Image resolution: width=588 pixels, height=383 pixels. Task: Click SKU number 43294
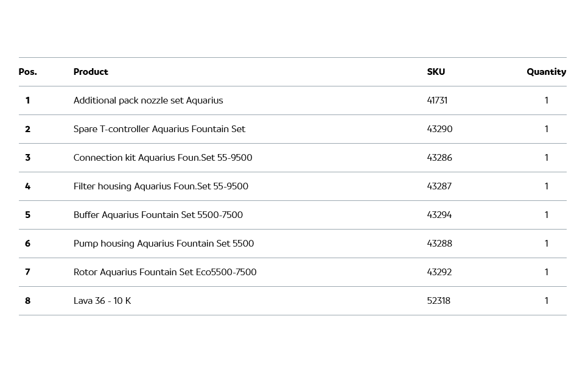coord(439,215)
